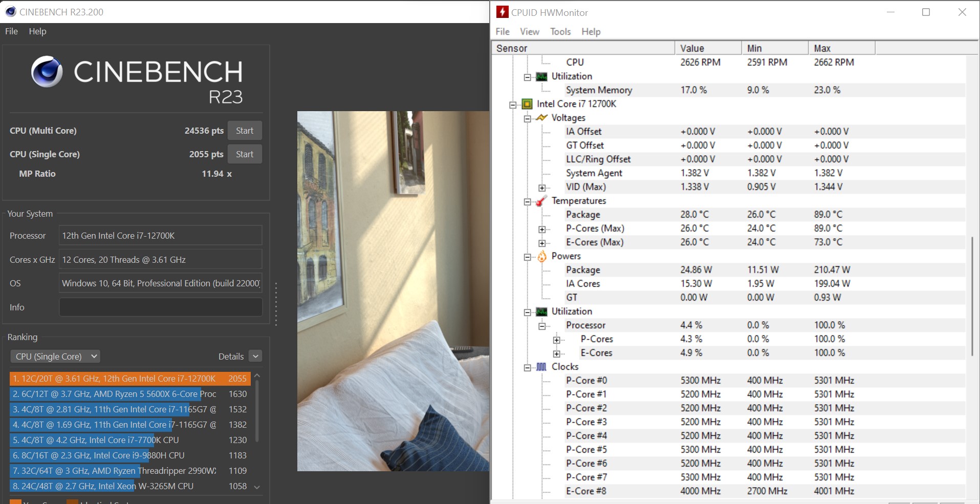Collapse the Voltages section
This screenshot has height=504, width=980.
point(527,118)
